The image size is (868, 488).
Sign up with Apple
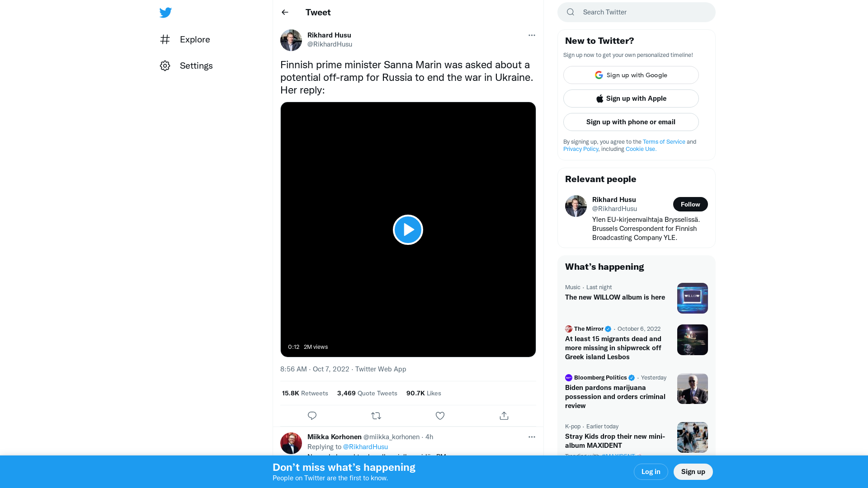(x=631, y=99)
